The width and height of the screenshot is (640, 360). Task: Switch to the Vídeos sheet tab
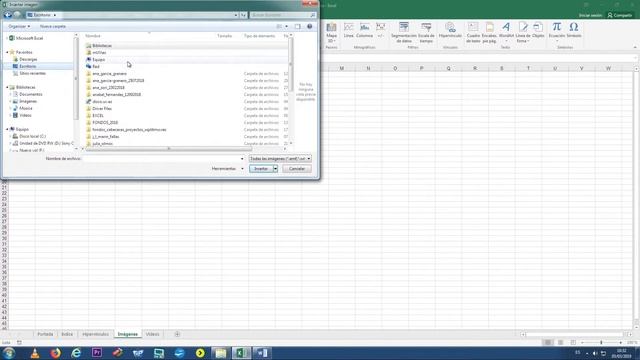tap(153, 334)
